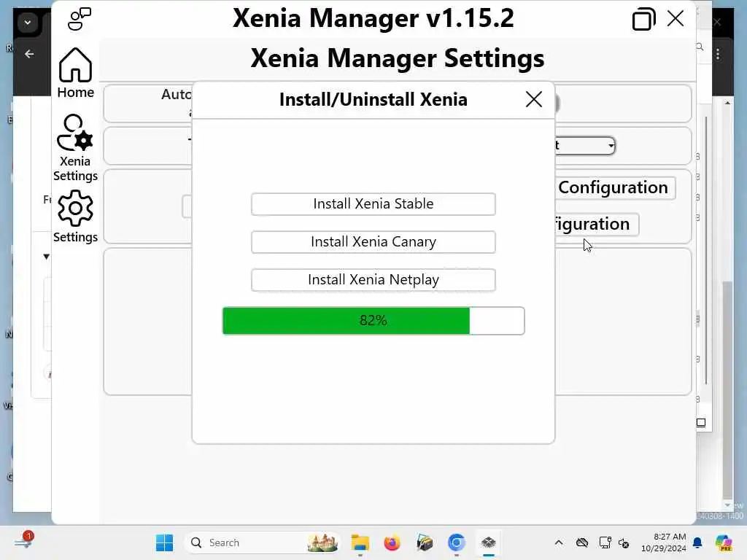
Task: Click the muted volume tray icon
Action: pos(624,542)
